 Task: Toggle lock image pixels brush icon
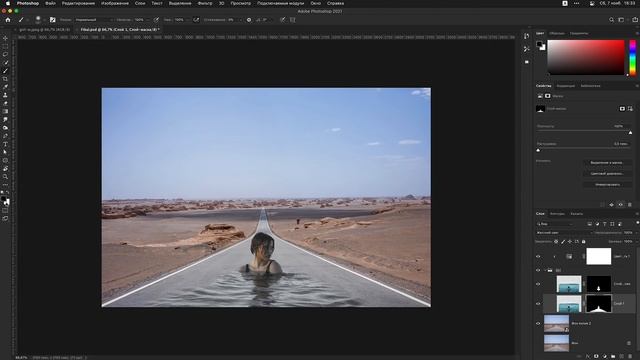point(563,242)
